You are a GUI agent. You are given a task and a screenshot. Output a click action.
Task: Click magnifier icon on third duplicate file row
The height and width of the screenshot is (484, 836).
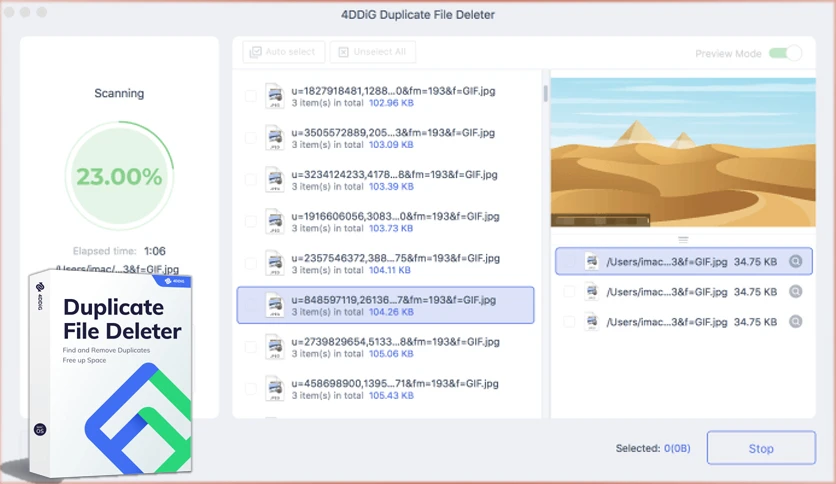coord(795,322)
